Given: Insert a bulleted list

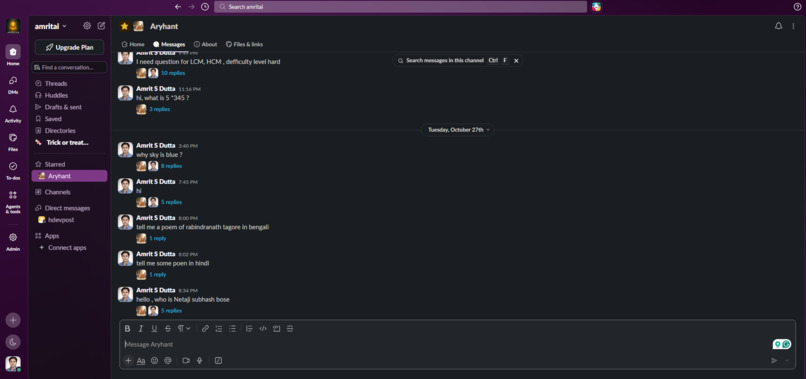Looking at the screenshot, I should pos(232,329).
